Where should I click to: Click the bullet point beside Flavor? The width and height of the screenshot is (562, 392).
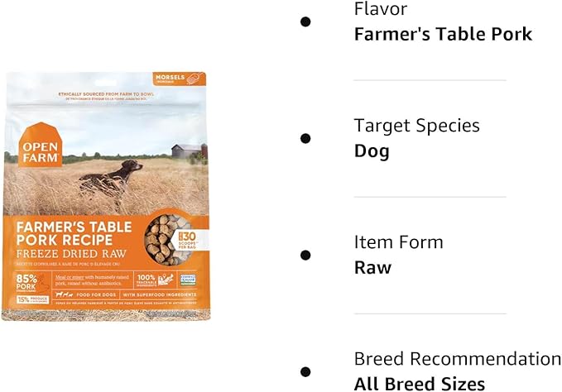pyautogui.click(x=305, y=22)
